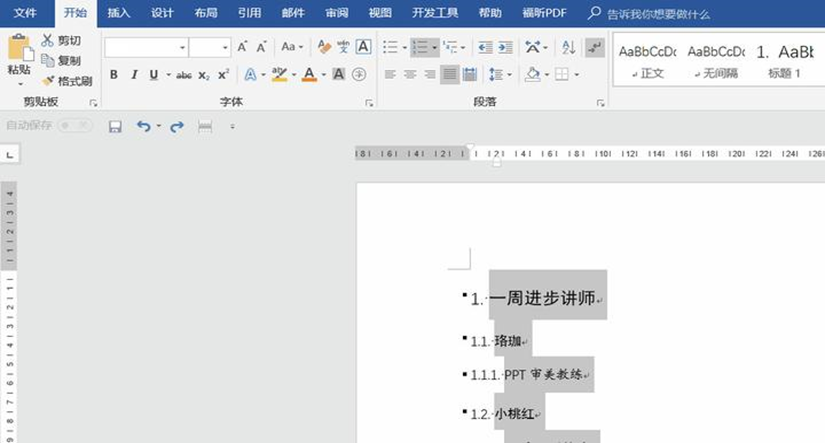Toggle show/hide paragraph marks
The height and width of the screenshot is (443, 825).
[596, 47]
